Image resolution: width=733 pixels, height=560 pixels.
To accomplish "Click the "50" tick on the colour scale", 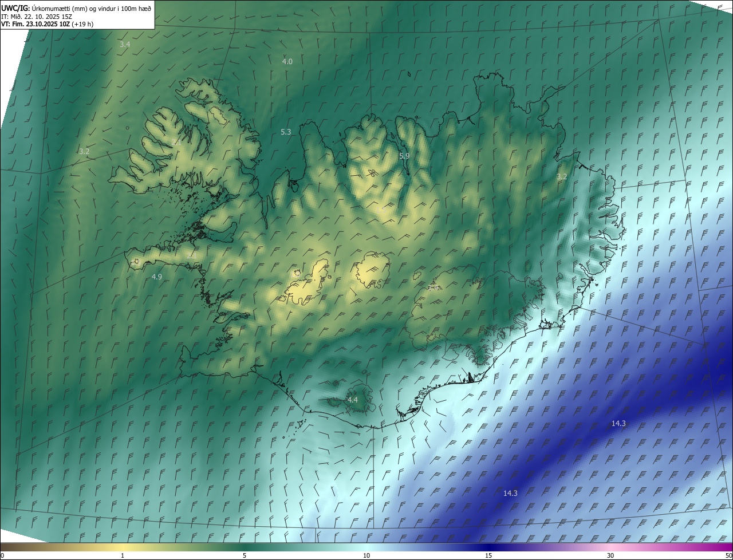I will click(x=728, y=555).
